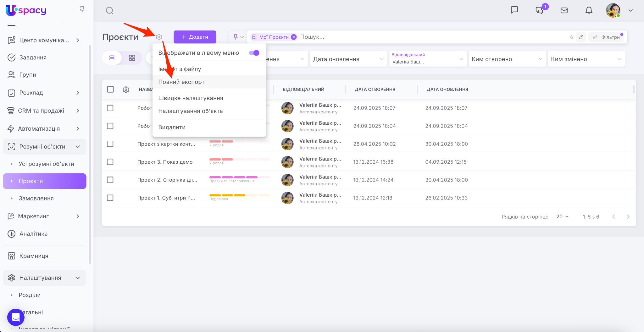The width and height of the screenshot is (644, 332).
Task: Select all rows with header checkbox
Action: [x=110, y=90]
